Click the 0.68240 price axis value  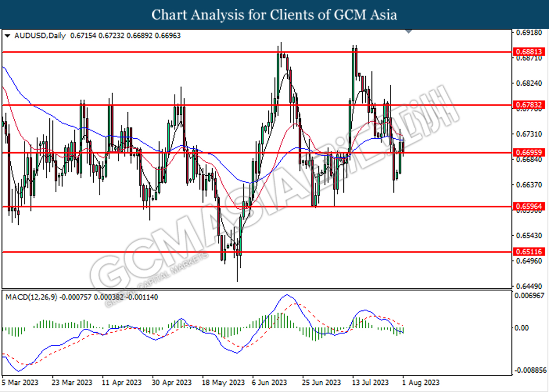529,83
